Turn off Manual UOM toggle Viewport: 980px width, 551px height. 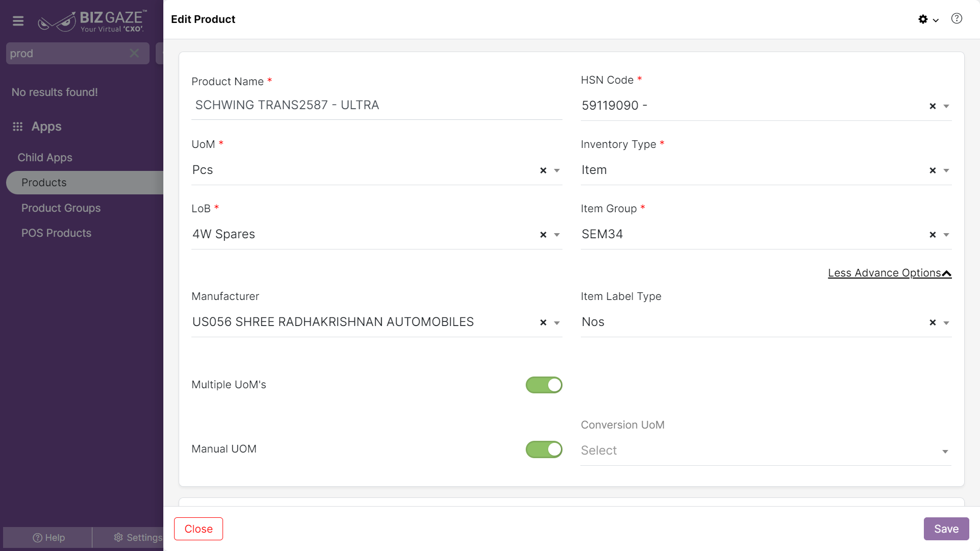[x=544, y=449]
